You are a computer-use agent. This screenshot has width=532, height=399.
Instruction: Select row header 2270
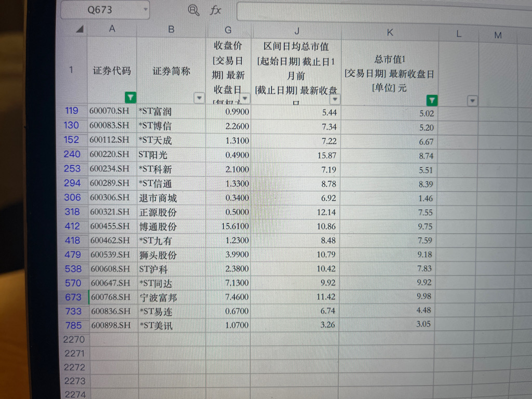(74, 339)
